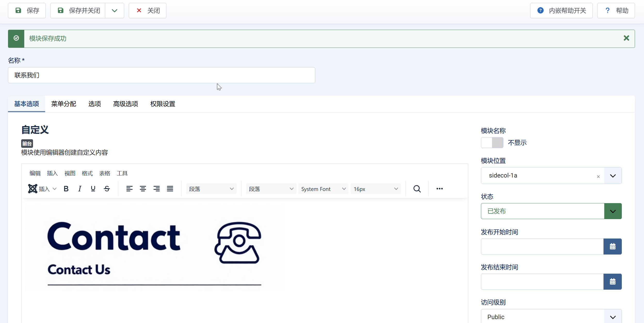This screenshot has width=644, height=323.
Task: Expand the 模块位置 sidecol-1a dropdown
Action: (613, 176)
